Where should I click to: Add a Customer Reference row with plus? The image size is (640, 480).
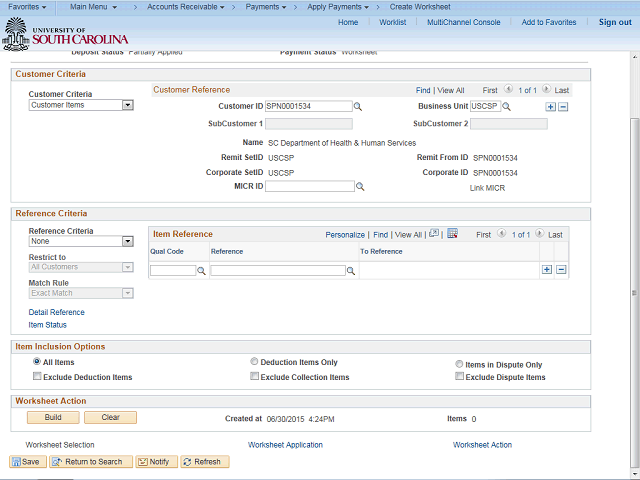[550, 107]
